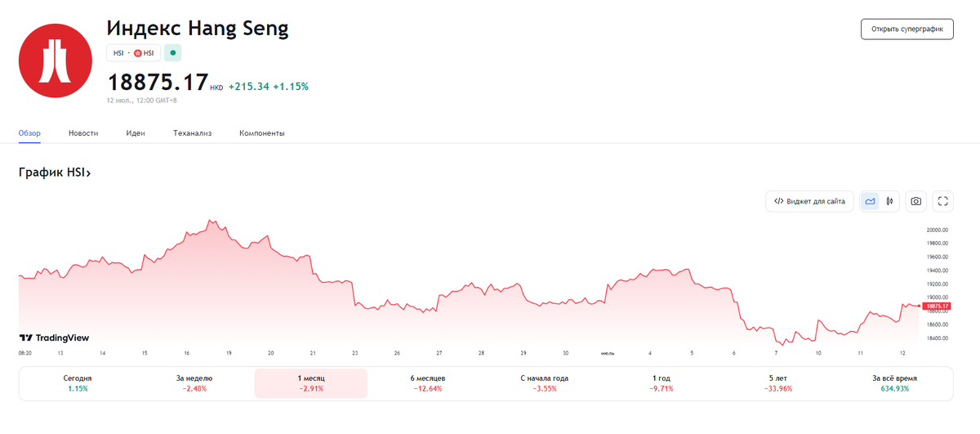Select the 'За неделю' time range
This screenshot has height=434, width=980.
click(194, 383)
